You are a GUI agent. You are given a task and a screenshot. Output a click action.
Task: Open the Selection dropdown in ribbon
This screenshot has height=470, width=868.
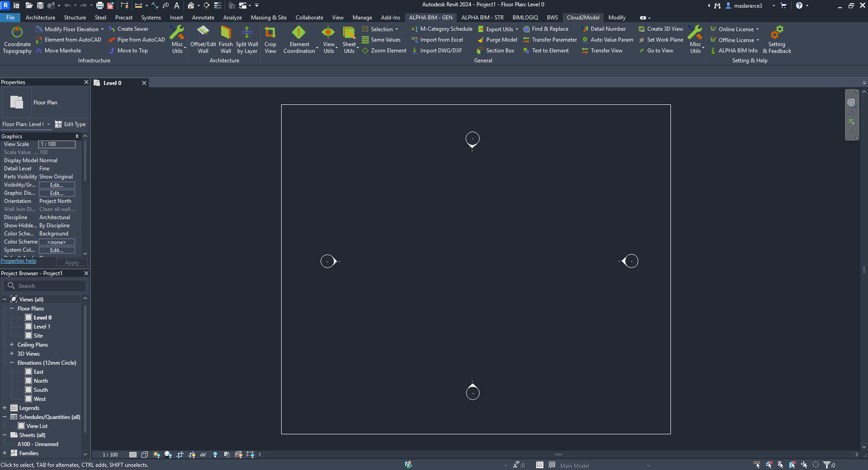pyautogui.click(x=380, y=29)
